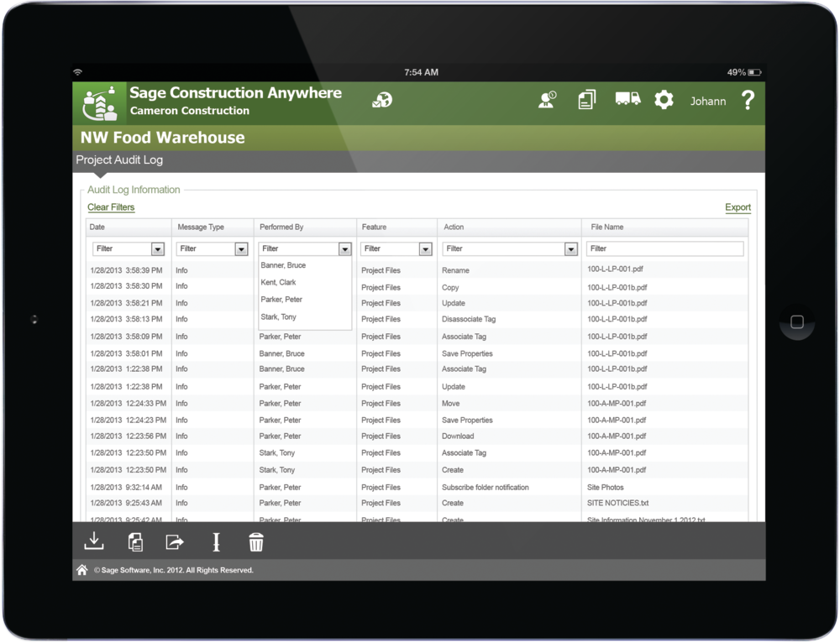Image resolution: width=840 pixels, height=643 pixels.
Task: Open the Action filter dropdown
Action: click(x=571, y=249)
